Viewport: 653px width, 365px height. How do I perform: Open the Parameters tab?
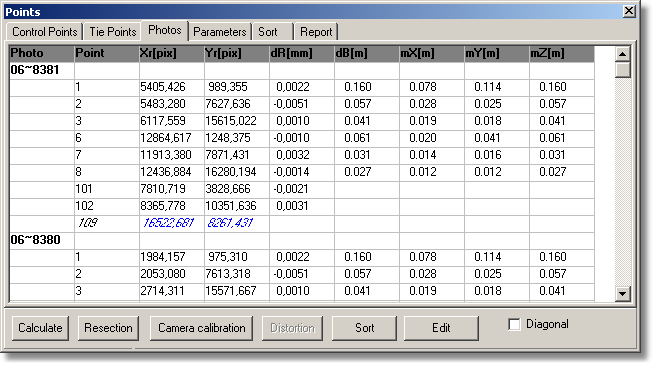(219, 32)
